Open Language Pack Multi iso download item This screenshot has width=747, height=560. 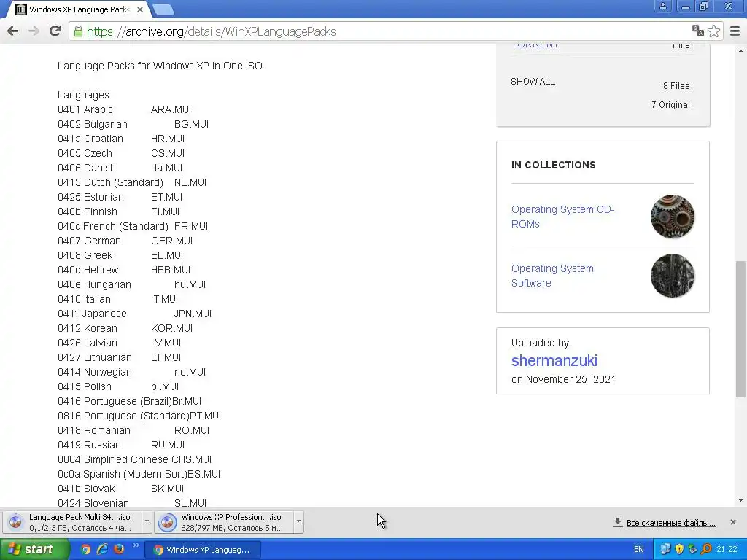pos(72,522)
